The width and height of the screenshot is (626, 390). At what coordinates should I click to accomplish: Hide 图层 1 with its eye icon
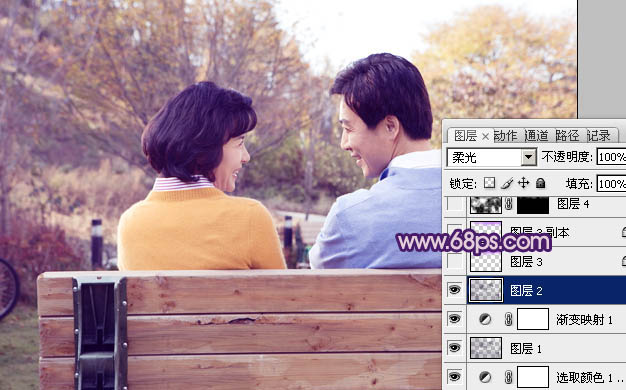454,348
